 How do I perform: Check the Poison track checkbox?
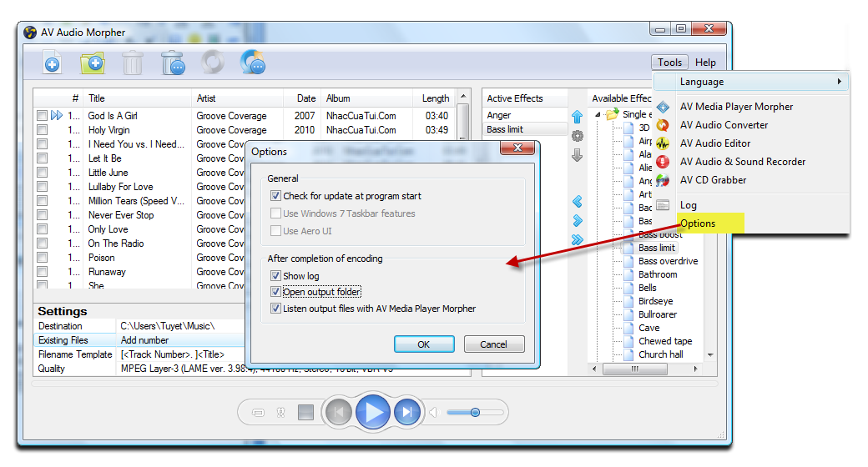42,258
